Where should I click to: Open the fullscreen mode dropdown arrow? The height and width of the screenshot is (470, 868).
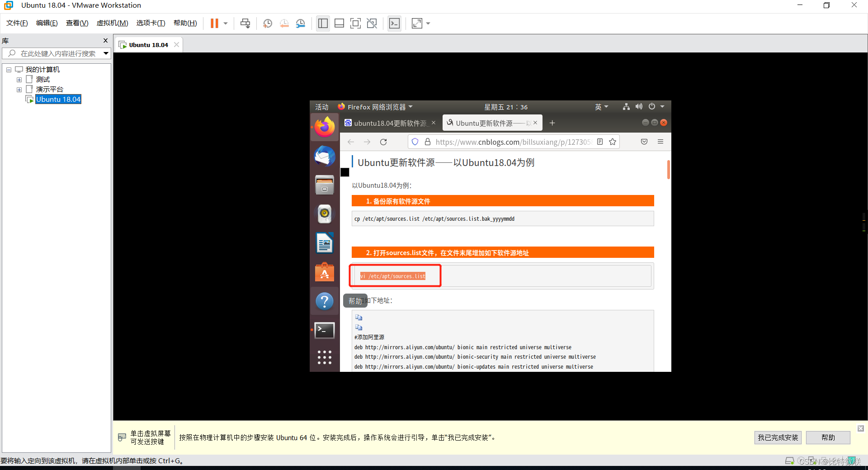(428, 23)
